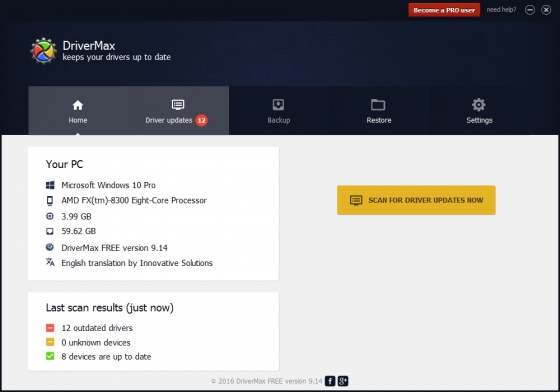Click the red 12 updates badge
The height and width of the screenshot is (392, 560).
click(x=201, y=120)
